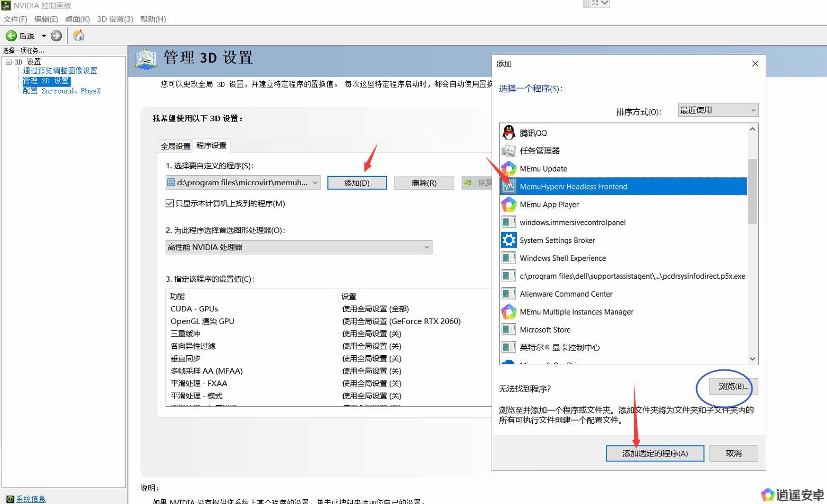Select the MEmu Update icon
The image size is (827, 504).
tap(509, 168)
